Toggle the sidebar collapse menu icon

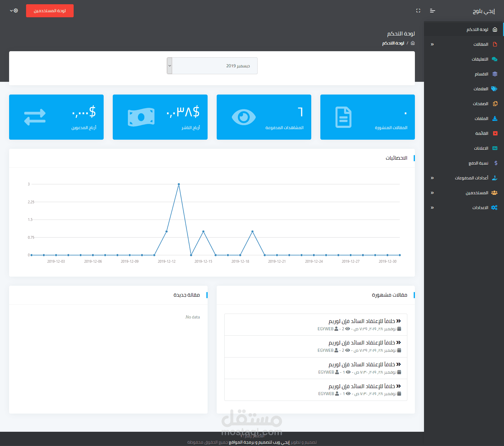pos(432,11)
